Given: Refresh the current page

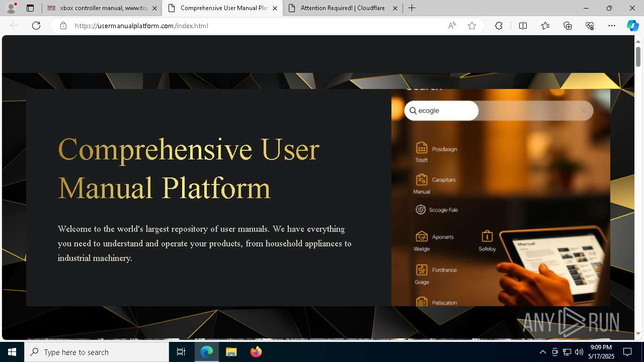Looking at the screenshot, I should 36,26.
